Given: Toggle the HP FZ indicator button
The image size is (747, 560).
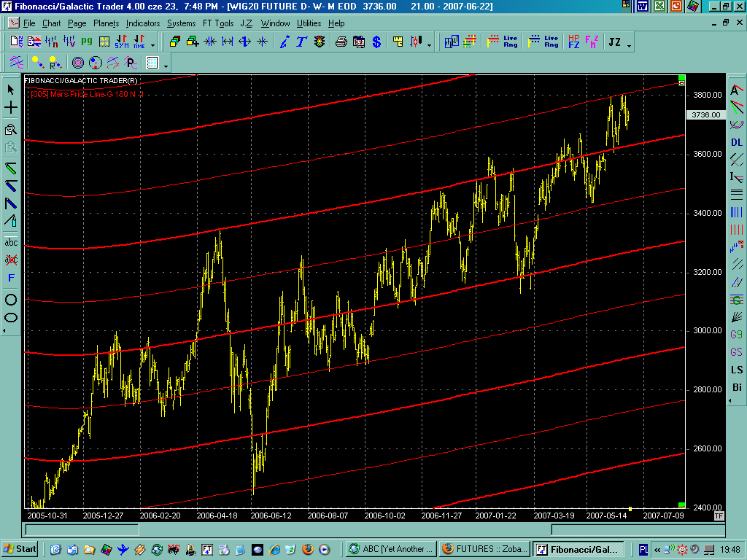Looking at the screenshot, I should pyautogui.click(x=573, y=42).
